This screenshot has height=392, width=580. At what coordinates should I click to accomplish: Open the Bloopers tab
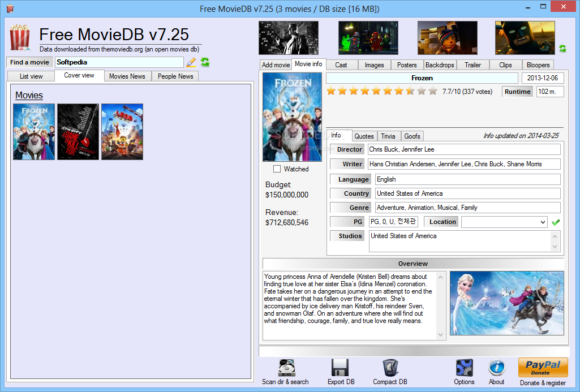tap(538, 64)
